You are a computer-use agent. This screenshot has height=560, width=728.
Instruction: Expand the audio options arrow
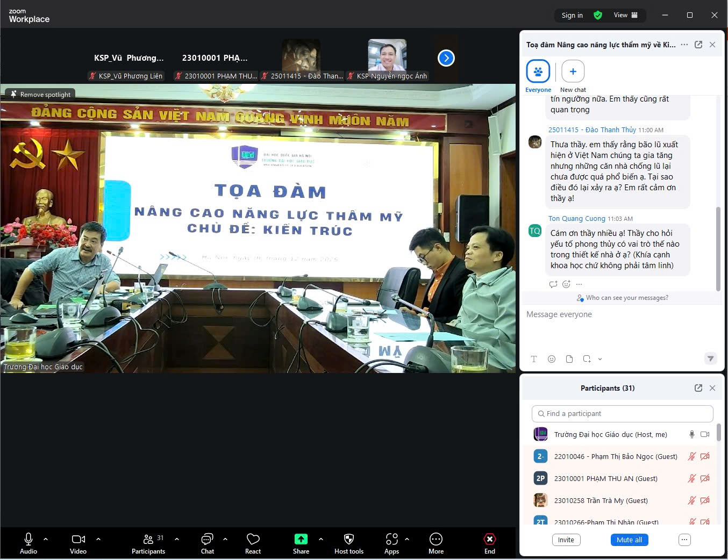point(46,539)
